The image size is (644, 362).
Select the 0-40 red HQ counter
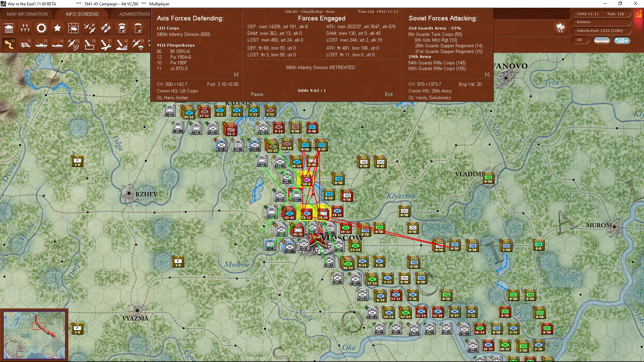(x=312, y=127)
